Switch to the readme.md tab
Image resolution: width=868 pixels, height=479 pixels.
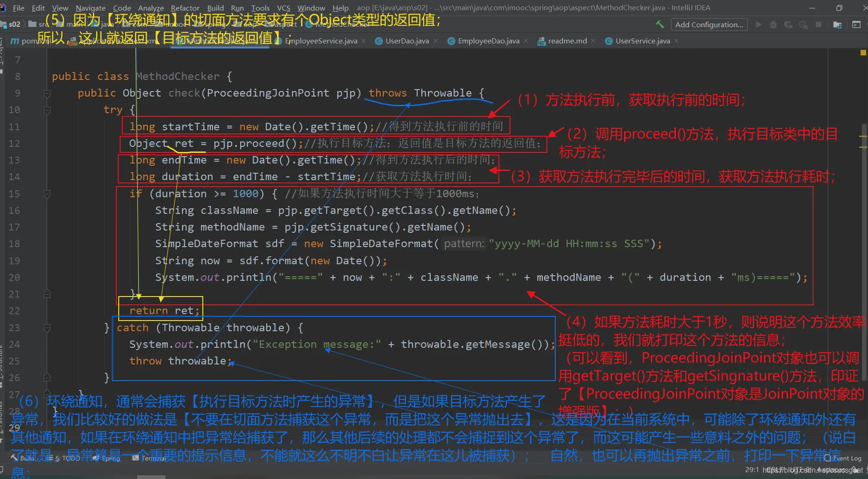(567, 41)
